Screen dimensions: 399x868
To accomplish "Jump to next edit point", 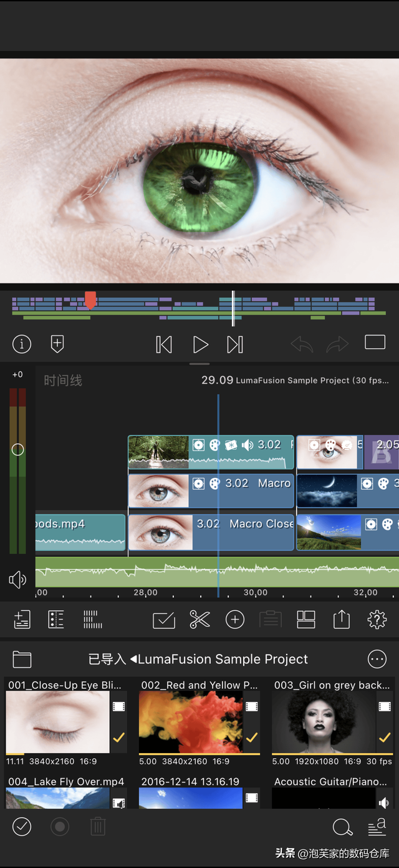I will click(x=235, y=344).
